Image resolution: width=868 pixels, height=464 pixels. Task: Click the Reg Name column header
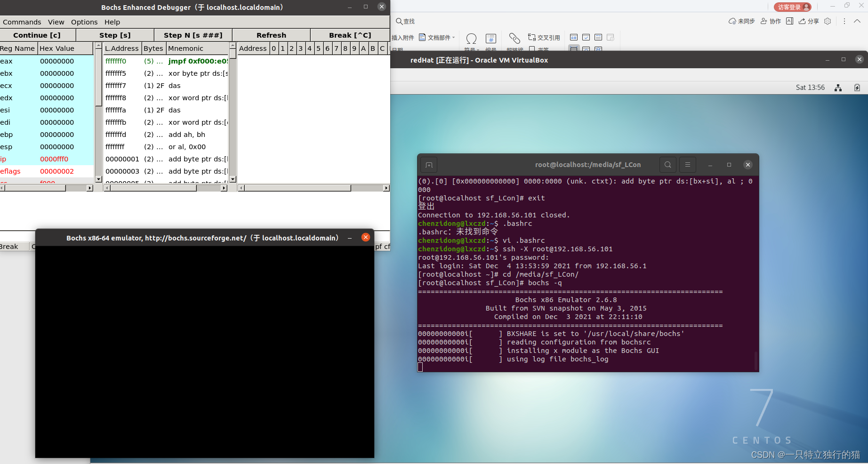[18, 48]
